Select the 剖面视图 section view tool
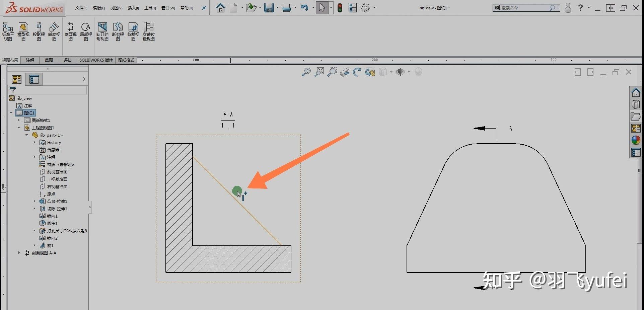 [x=70, y=32]
